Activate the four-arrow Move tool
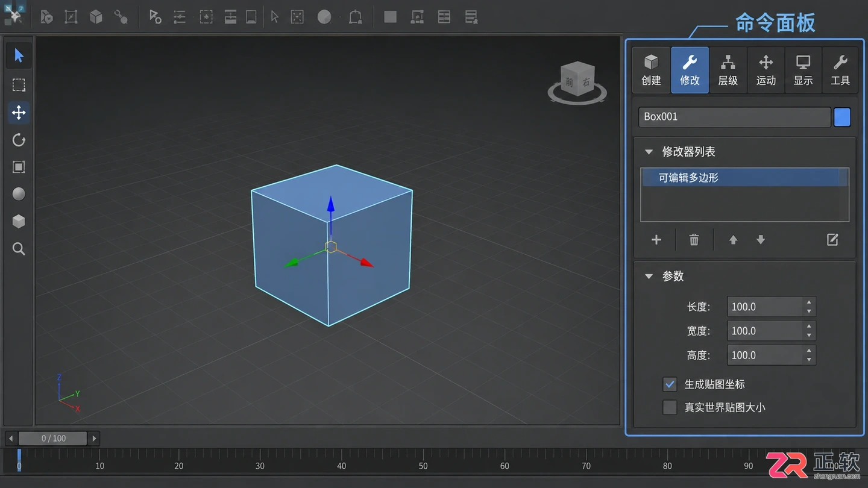The width and height of the screenshot is (868, 488). (x=19, y=112)
